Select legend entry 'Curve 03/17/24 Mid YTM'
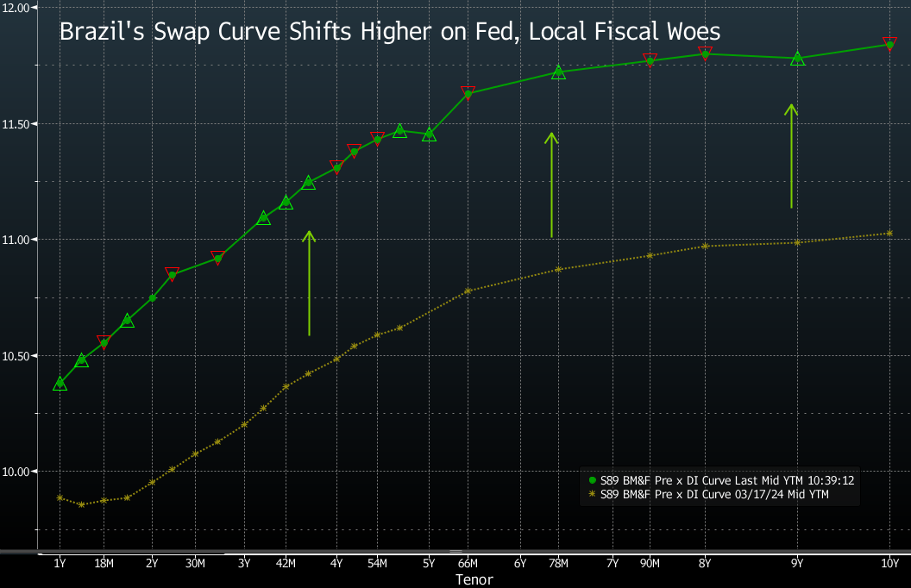This screenshot has width=911, height=588. (714, 495)
